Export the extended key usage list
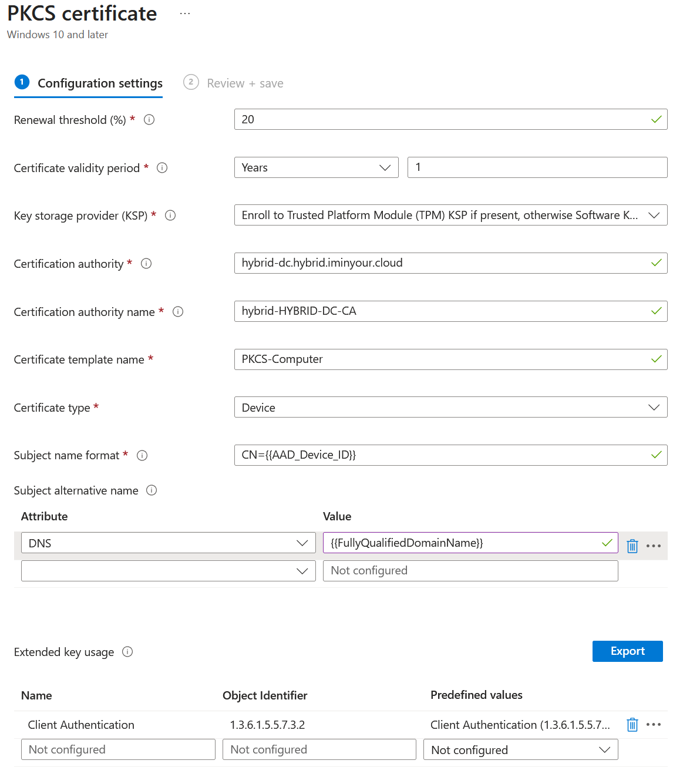The height and width of the screenshot is (767, 700). [x=627, y=651]
